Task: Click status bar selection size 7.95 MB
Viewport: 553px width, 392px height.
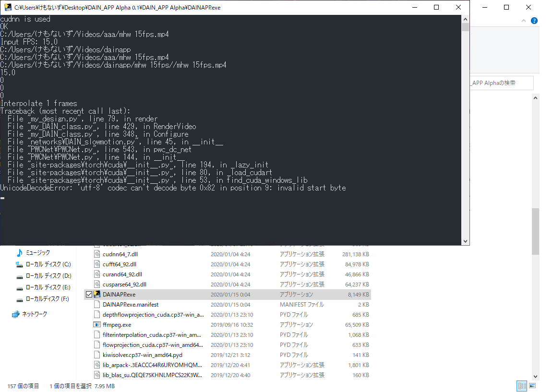Action: (x=104, y=386)
